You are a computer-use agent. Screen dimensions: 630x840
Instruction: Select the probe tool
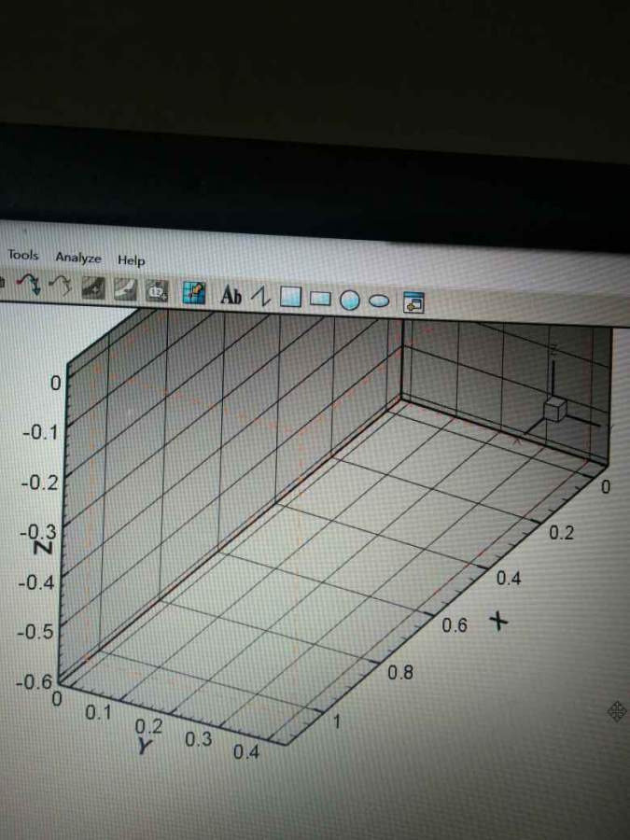click(x=193, y=292)
